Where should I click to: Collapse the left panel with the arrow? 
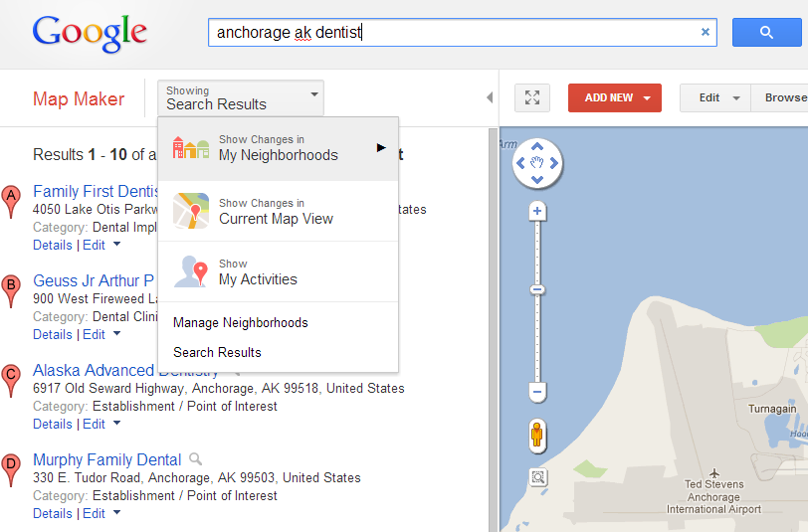(490, 97)
